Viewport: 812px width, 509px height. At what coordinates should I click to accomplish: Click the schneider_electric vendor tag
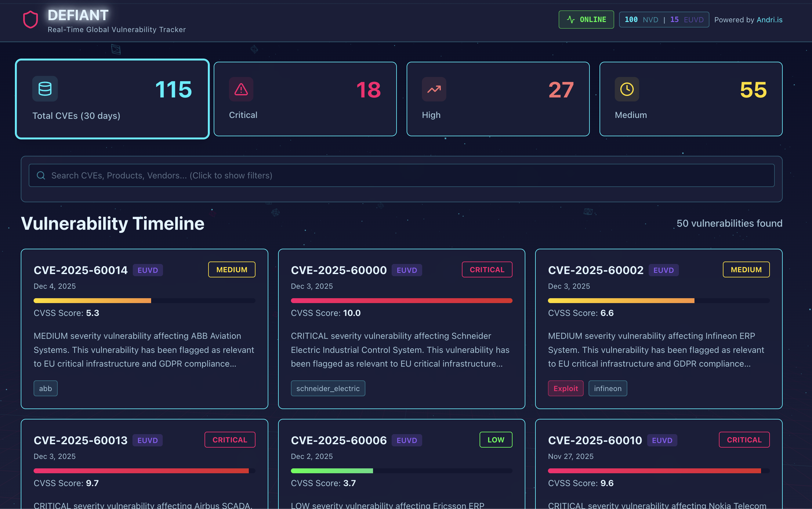328,389
